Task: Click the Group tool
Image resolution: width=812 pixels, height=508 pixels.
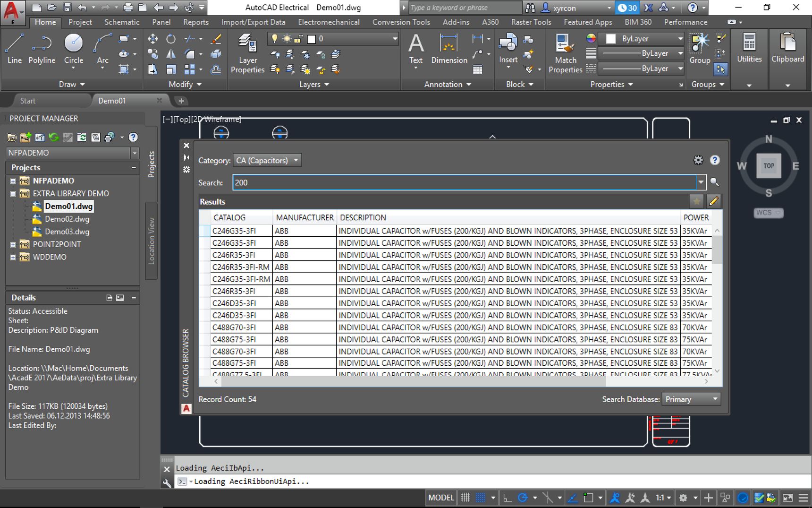Action: click(x=700, y=49)
